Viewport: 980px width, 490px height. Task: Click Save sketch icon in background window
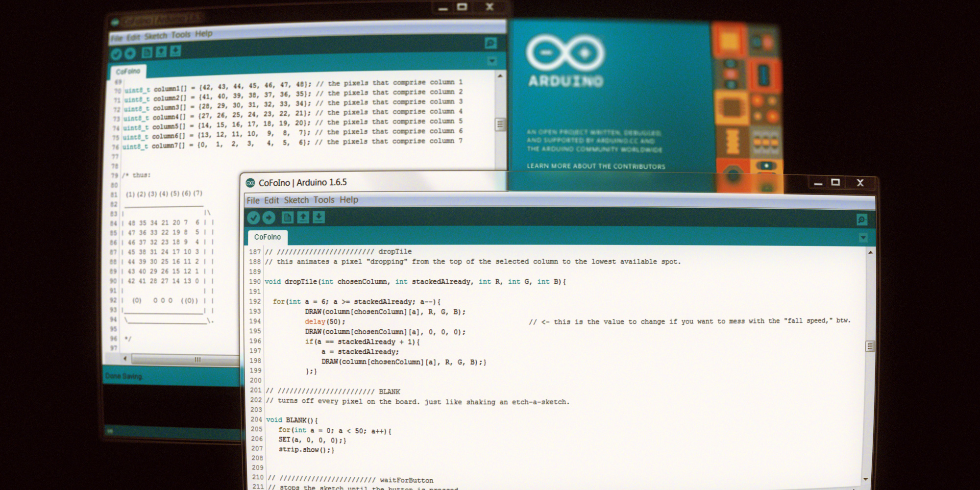click(x=175, y=51)
